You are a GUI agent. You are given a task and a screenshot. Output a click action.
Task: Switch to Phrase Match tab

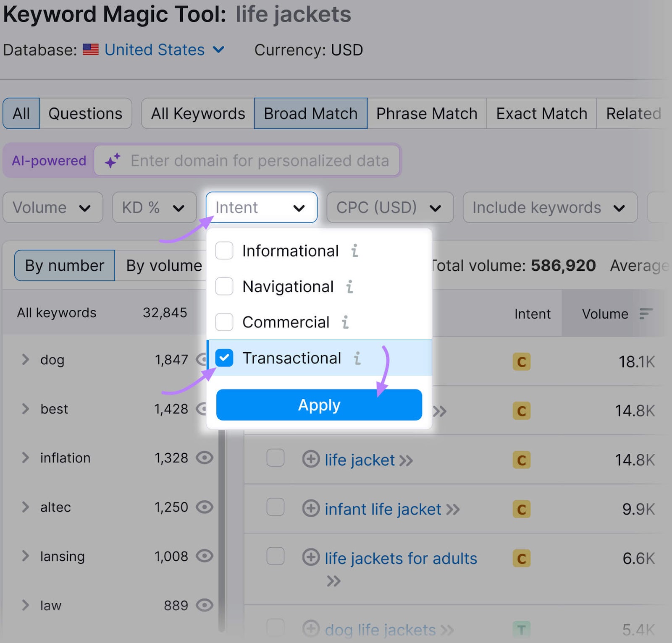tap(427, 113)
